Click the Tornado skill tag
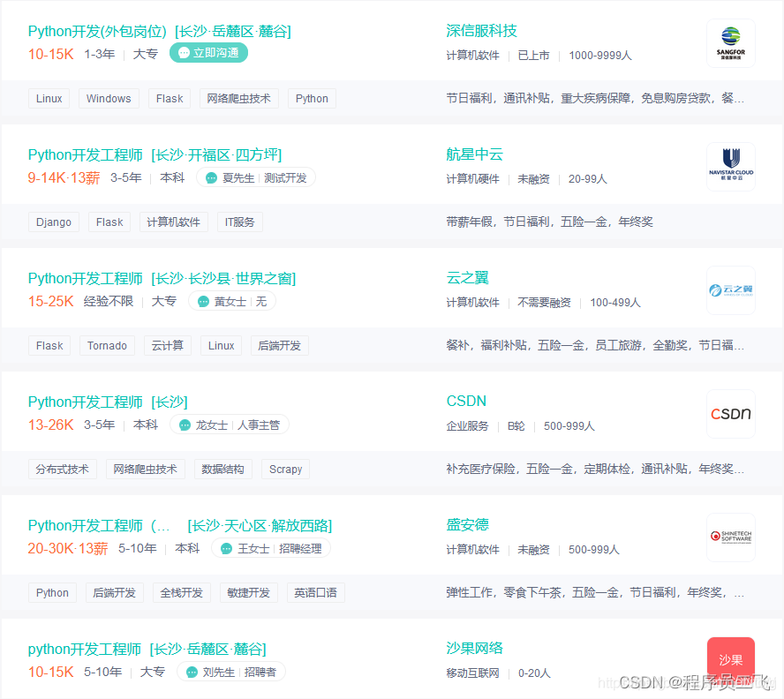 point(107,345)
